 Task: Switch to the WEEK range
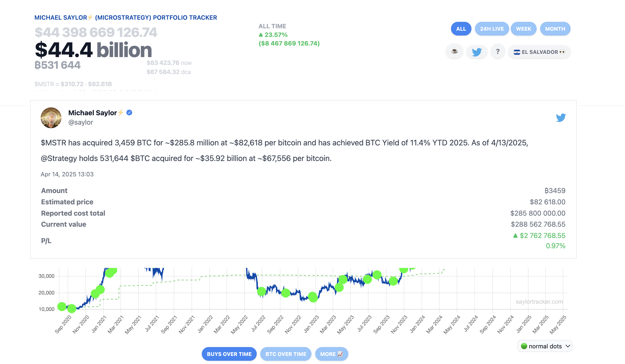point(523,29)
